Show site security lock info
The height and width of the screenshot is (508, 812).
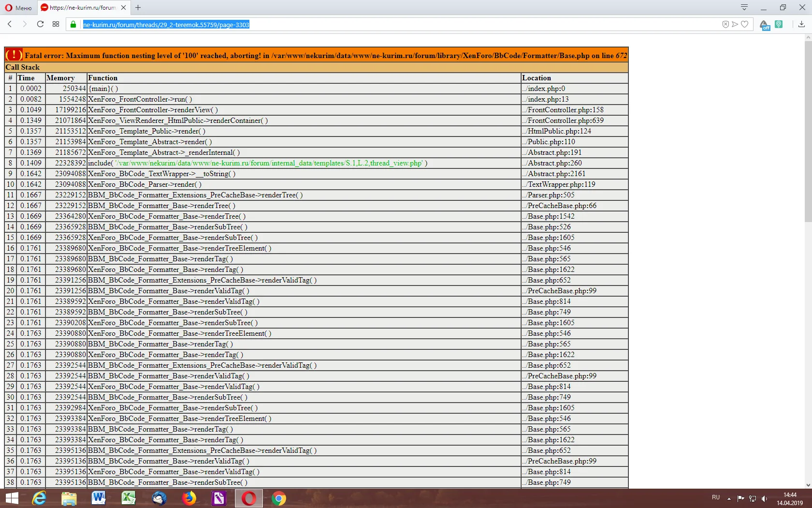[73, 24]
